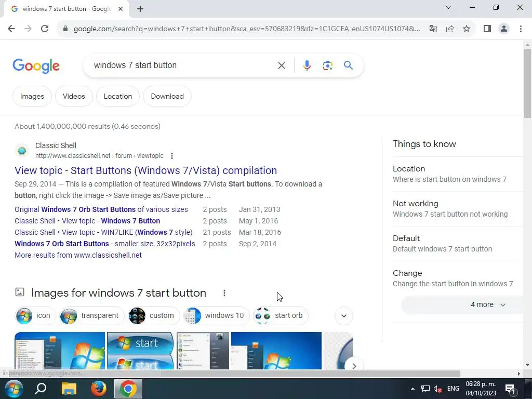
Task: Open the 'Images for windows 7 start button' heading
Action: [118, 293]
